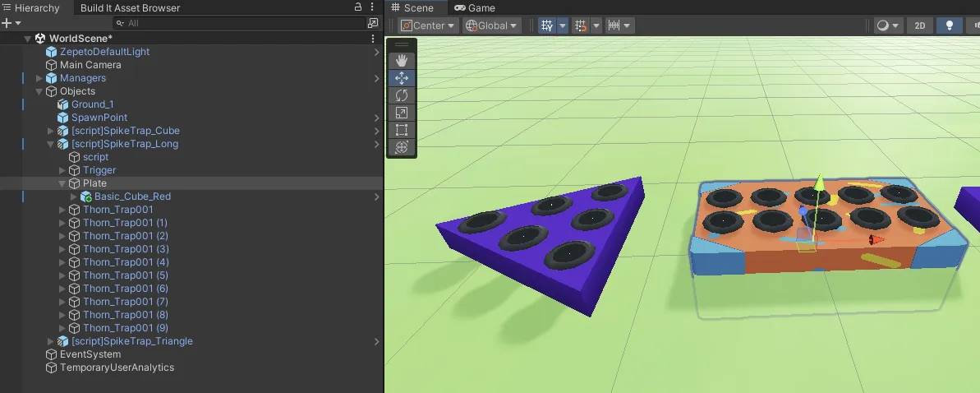Open the Center pivot dropdown
Image resolution: width=980 pixels, height=393 pixels.
(x=427, y=25)
